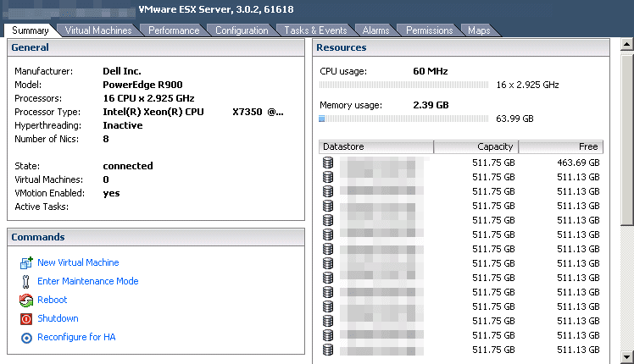Screen dimensions: 634x364
Task: Select the datastore icon with 463.69 GB free
Action: 328,163
